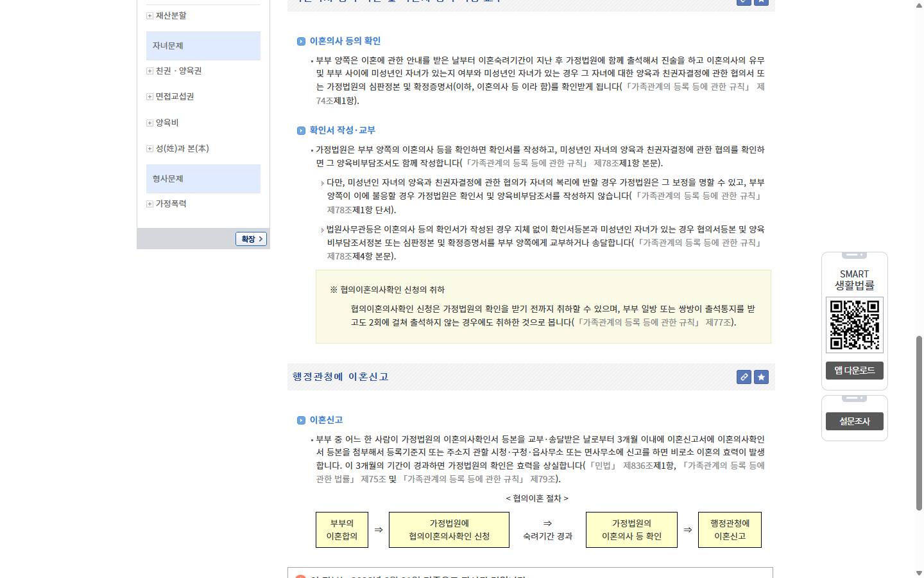Viewport: 924px width, 578px height.
Task: Open 제78조 link before 제1항 단서
Action: pos(339,210)
